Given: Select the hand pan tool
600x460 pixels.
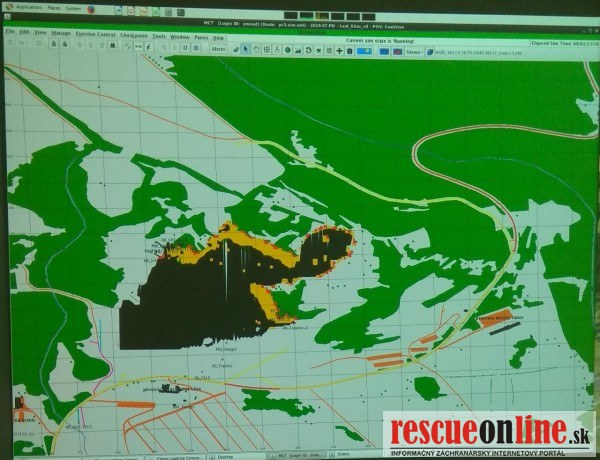Looking at the screenshot, I should [x=257, y=49].
